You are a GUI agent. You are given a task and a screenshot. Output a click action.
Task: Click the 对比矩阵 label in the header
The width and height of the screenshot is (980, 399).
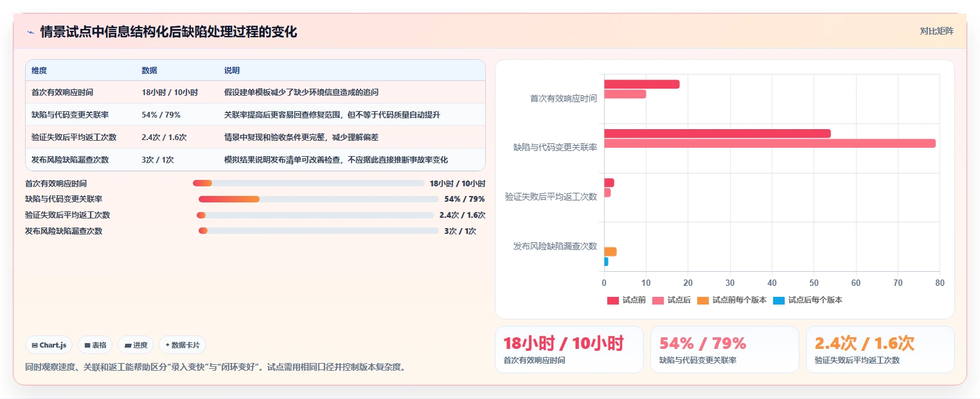pyautogui.click(x=936, y=31)
